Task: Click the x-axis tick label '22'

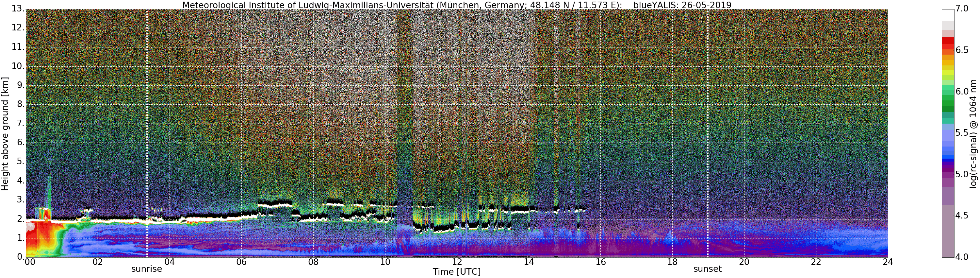Action: [x=816, y=262]
